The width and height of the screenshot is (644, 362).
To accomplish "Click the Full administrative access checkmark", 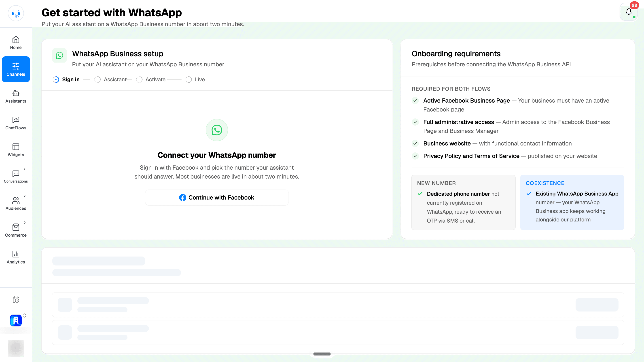I will pos(415,122).
